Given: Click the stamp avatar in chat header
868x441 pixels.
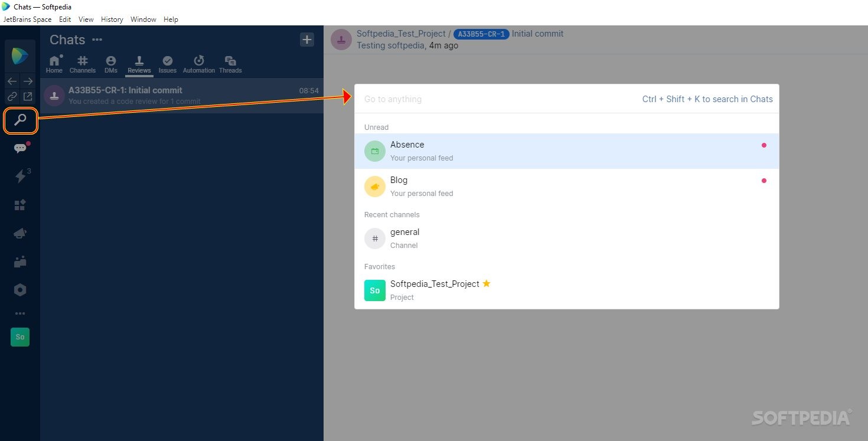Looking at the screenshot, I should [x=341, y=40].
